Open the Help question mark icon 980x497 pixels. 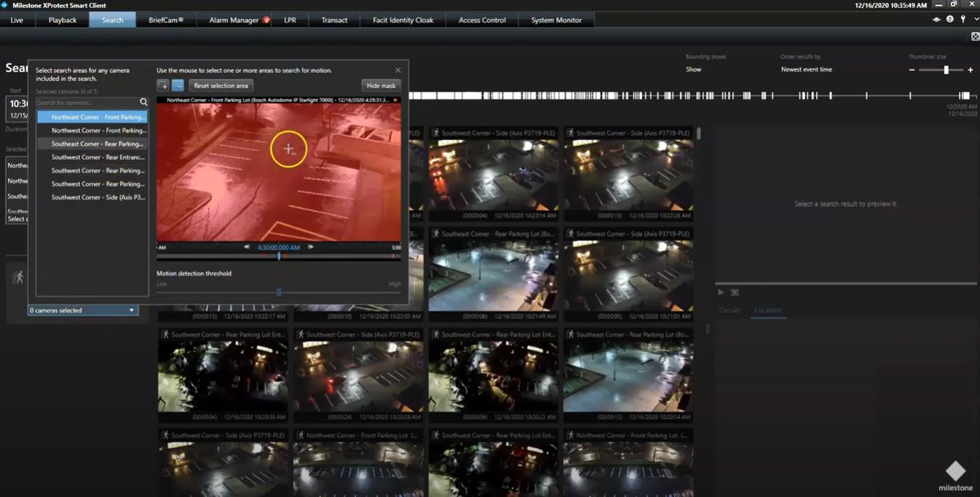(x=950, y=20)
